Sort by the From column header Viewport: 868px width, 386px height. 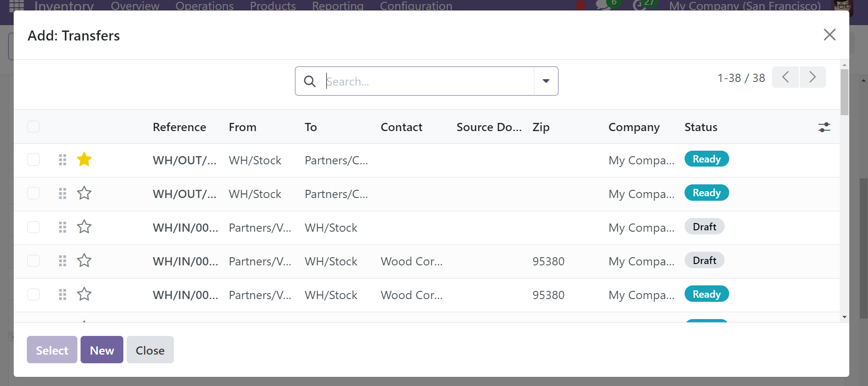[243, 127]
